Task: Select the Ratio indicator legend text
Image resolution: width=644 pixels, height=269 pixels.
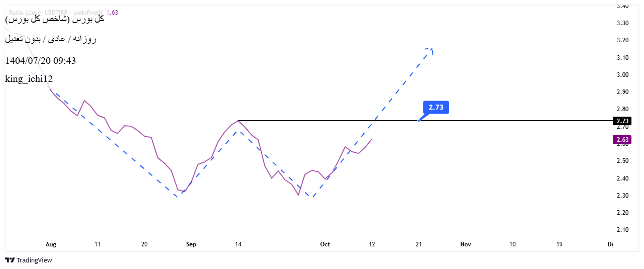Action: (55, 12)
